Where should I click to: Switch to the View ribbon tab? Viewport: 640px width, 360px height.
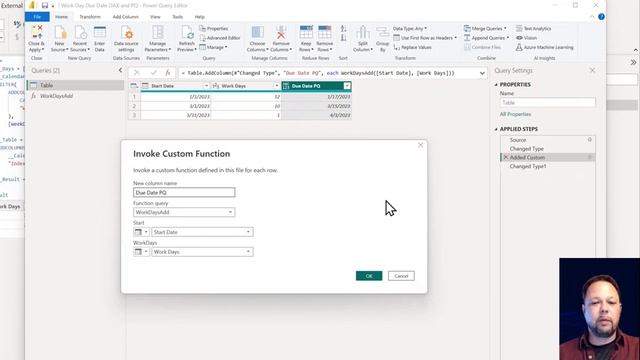(x=155, y=17)
